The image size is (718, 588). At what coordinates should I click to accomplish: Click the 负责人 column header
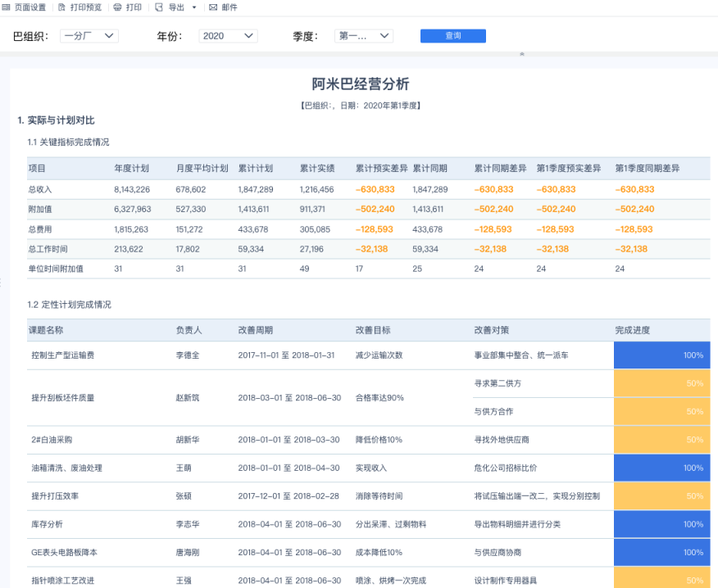pos(189,330)
